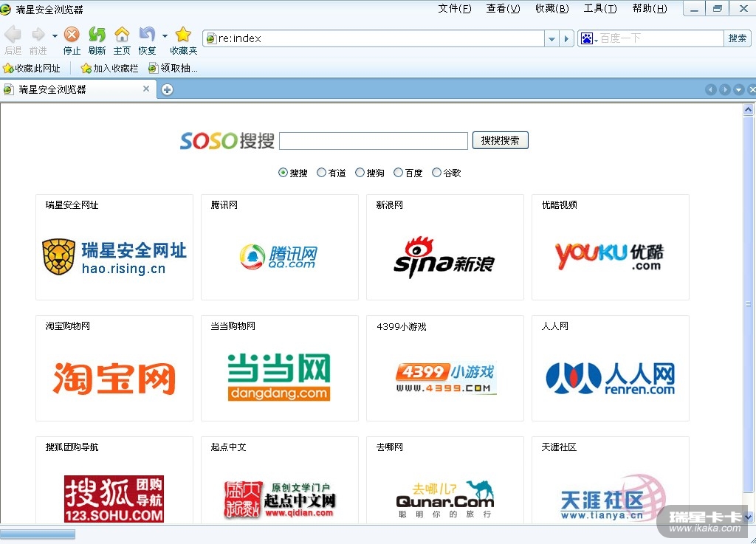The height and width of the screenshot is (544, 756).
Task: Open the 领取抽... favorites link
Action: click(x=173, y=69)
